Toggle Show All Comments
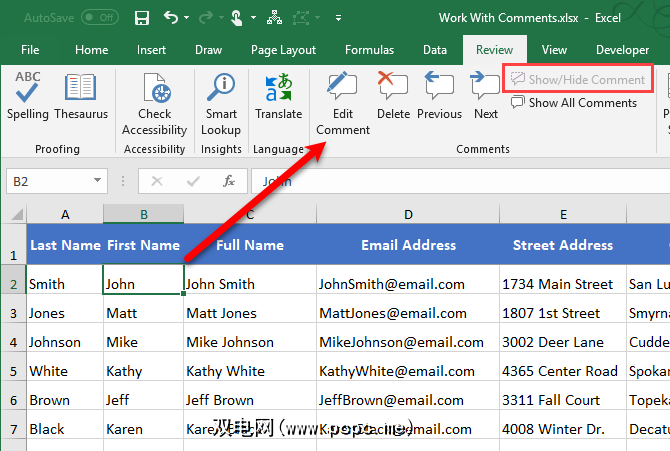 point(573,102)
